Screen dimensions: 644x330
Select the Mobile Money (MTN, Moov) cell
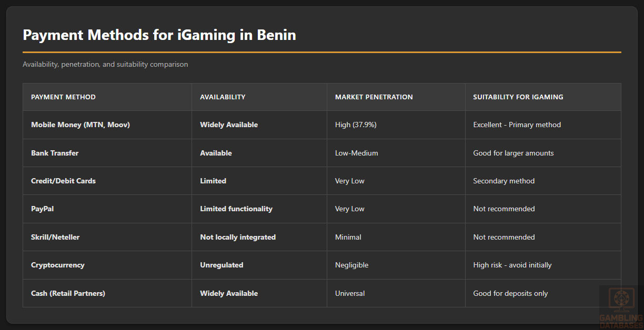tap(80, 125)
